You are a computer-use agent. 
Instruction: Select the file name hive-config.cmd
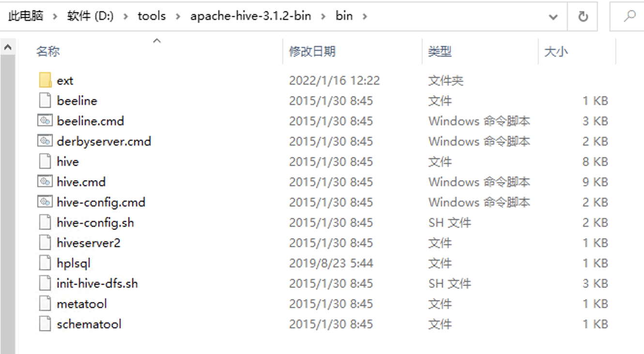click(x=101, y=202)
